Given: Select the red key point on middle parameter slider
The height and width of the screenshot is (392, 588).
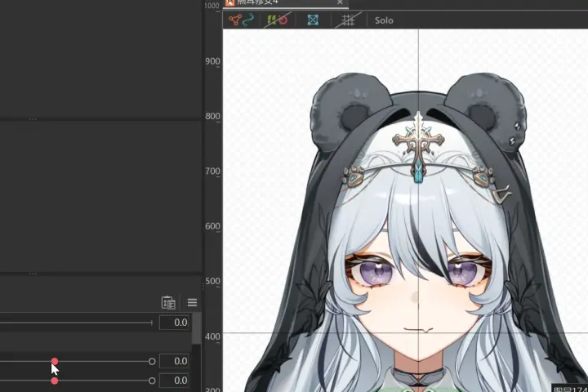Looking at the screenshot, I should (x=55, y=361).
